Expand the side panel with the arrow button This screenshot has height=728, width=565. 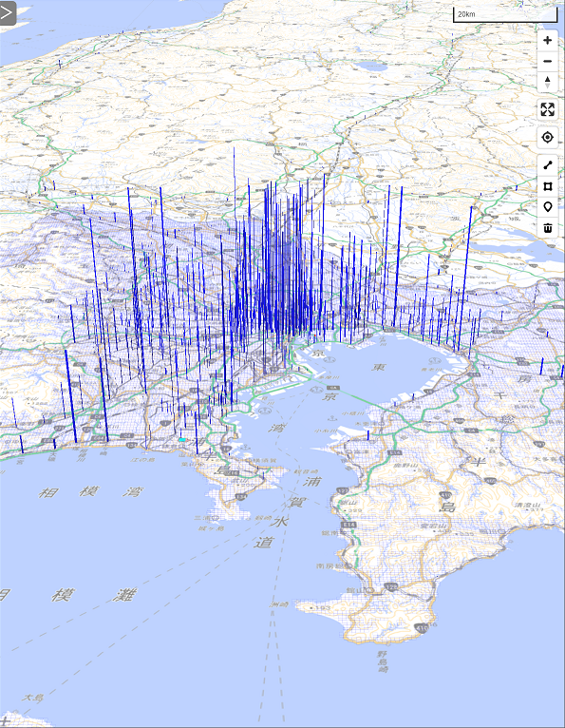coord(8,13)
